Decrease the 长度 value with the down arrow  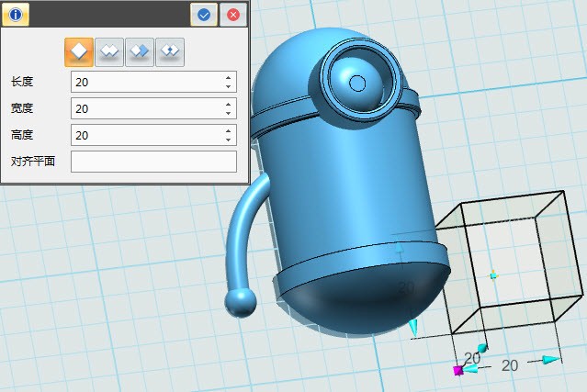coord(228,86)
